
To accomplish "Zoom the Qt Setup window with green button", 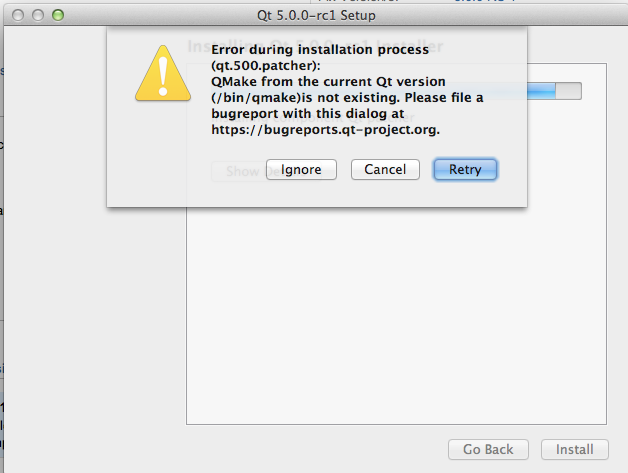I will [x=58, y=15].
